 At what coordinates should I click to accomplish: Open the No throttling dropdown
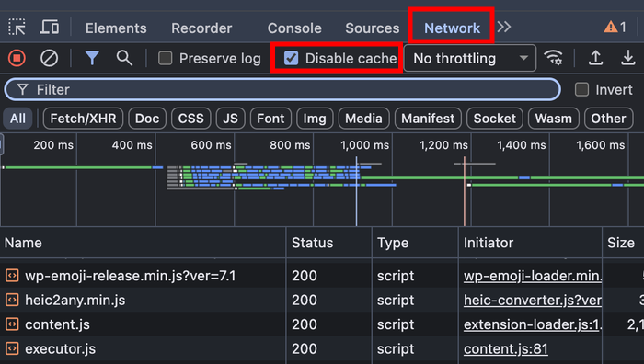pos(470,58)
